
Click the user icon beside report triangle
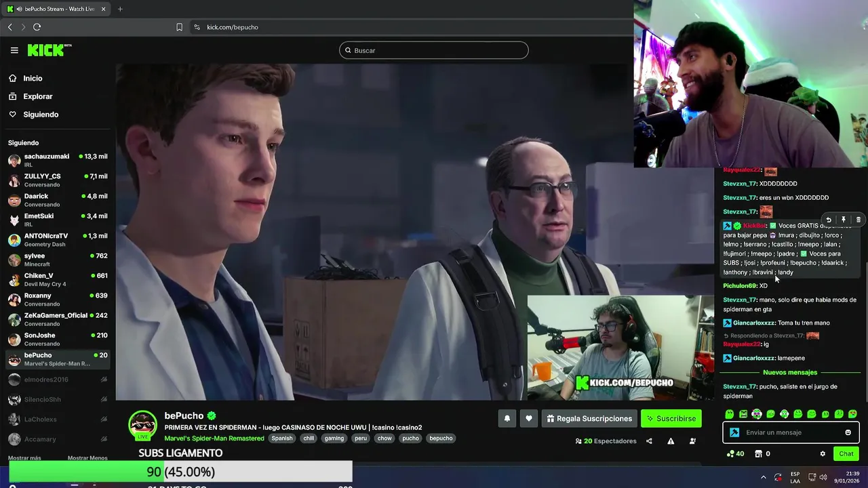[692, 441]
